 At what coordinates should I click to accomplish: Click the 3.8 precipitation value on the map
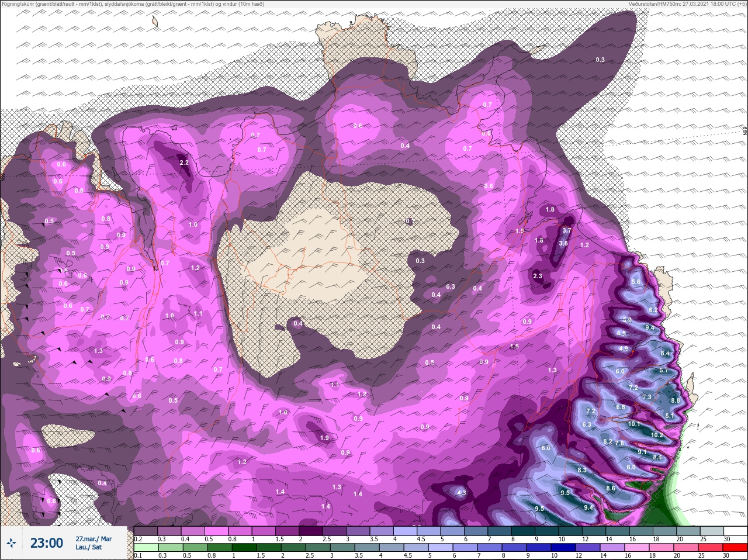(x=563, y=243)
